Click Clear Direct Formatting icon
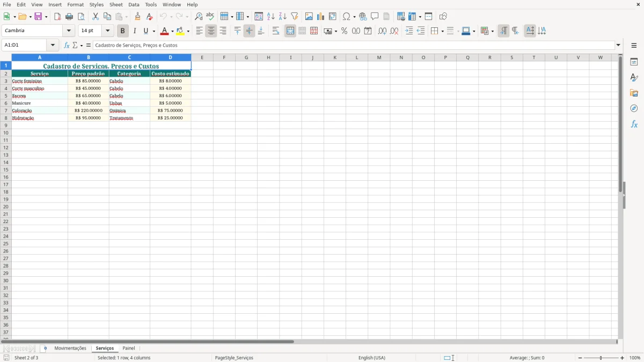 (149, 17)
